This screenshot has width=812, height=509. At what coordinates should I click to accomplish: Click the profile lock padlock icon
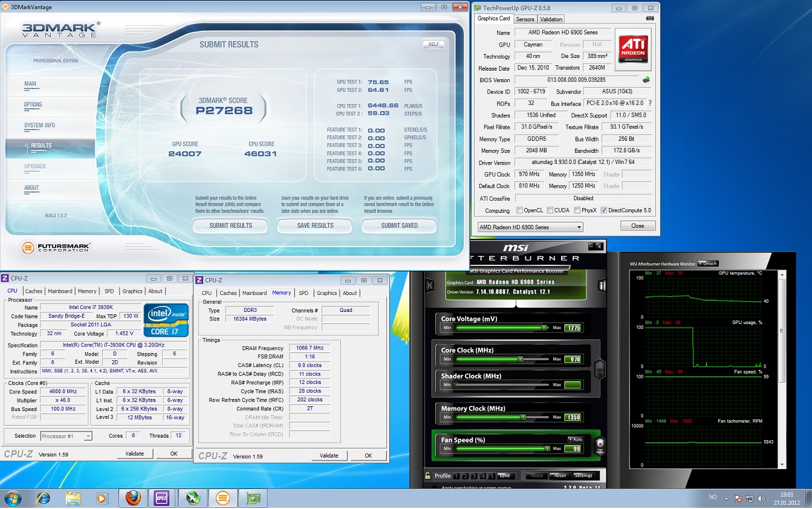click(427, 476)
